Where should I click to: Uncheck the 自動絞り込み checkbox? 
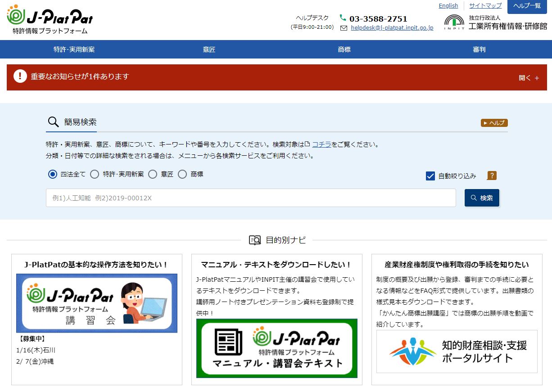tap(430, 176)
